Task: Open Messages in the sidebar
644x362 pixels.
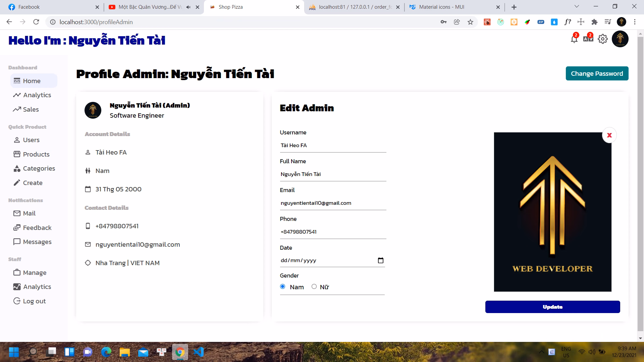Action: pos(34,242)
